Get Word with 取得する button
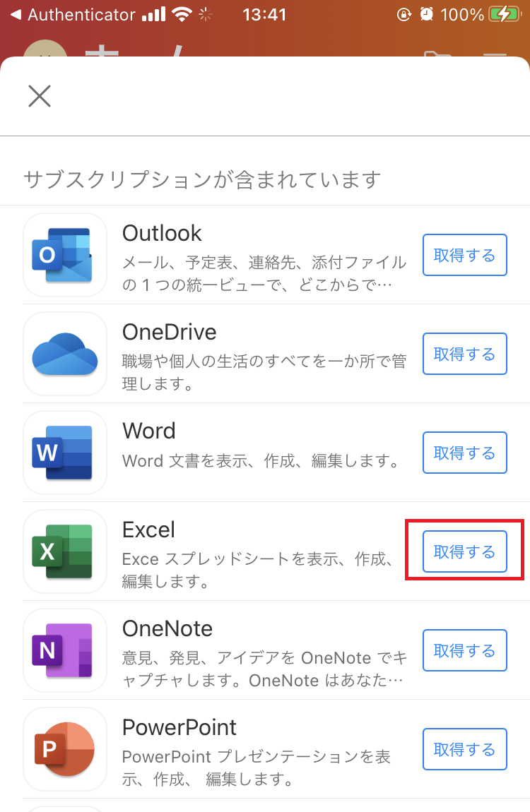Screen dimensions: 530x812 point(465,453)
